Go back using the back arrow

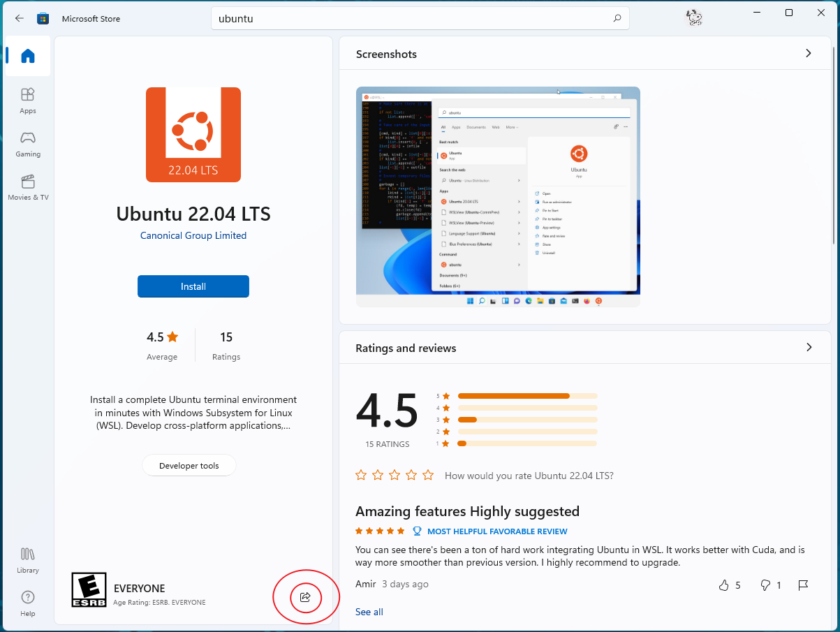(20, 19)
